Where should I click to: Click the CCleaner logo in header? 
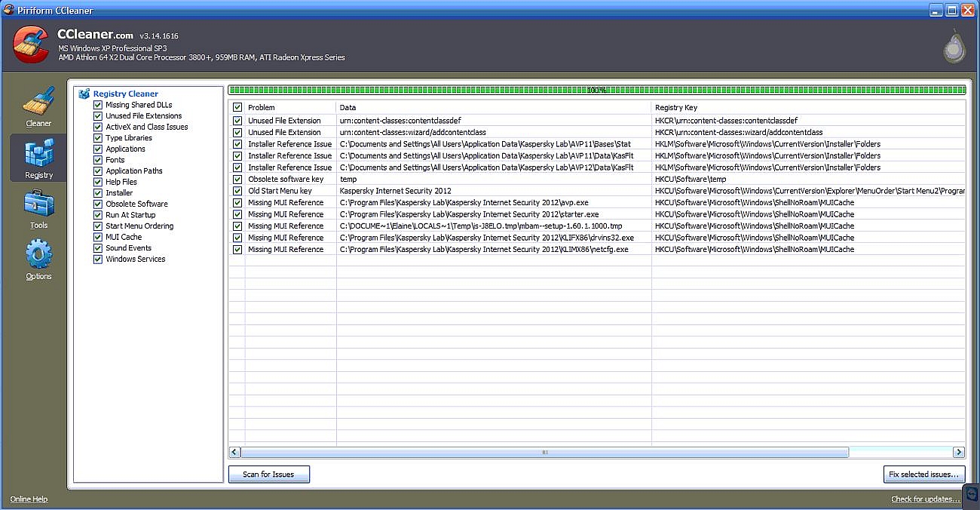31,45
